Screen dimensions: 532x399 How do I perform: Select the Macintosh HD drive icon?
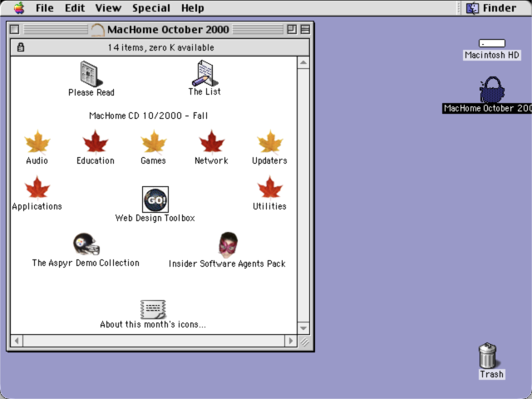click(492, 43)
